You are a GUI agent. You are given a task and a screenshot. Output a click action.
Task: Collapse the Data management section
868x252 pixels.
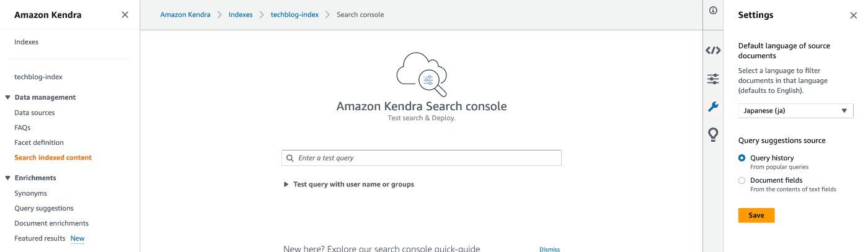point(8,97)
